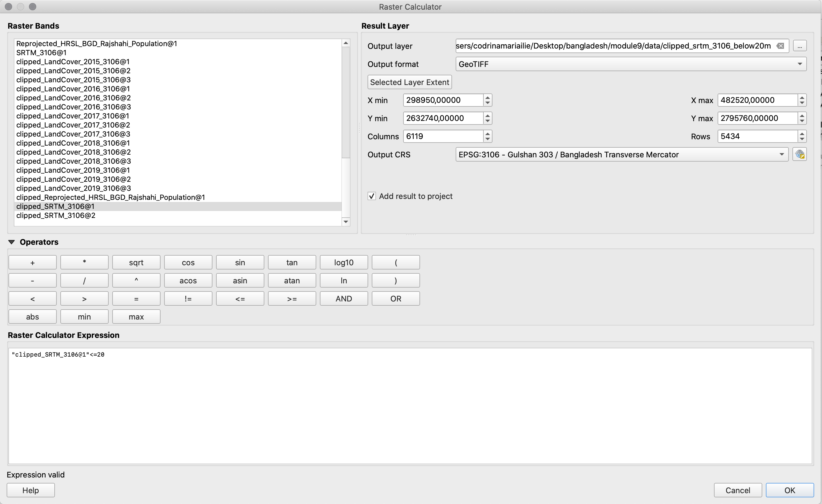Image resolution: width=822 pixels, height=504 pixels.
Task: Click the OK button
Action: [x=791, y=490]
